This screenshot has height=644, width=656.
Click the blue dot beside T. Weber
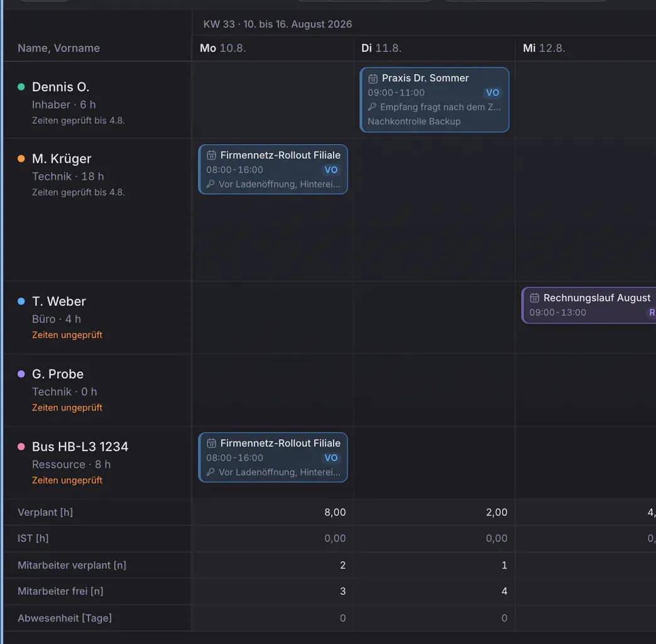click(21, 302)
